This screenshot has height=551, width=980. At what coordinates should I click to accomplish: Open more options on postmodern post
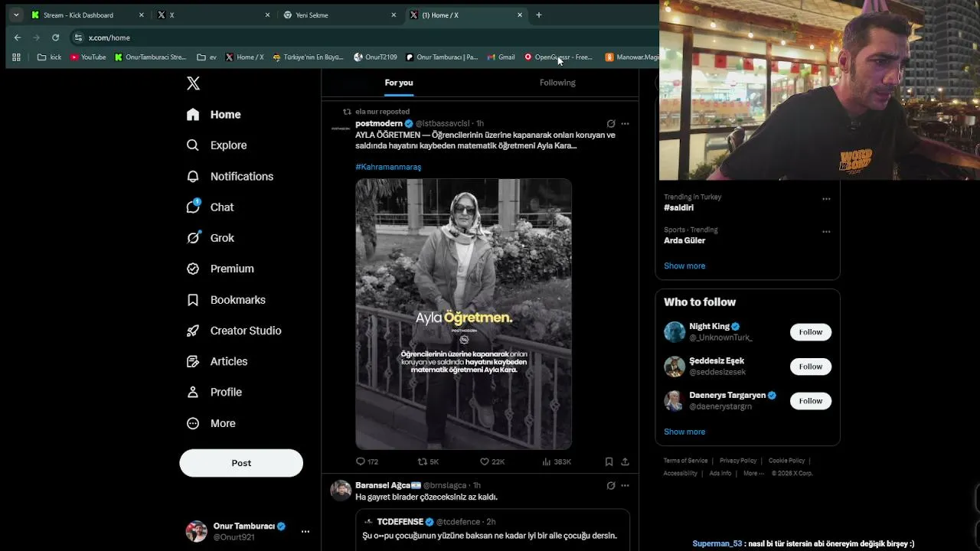tap(625, 123)
